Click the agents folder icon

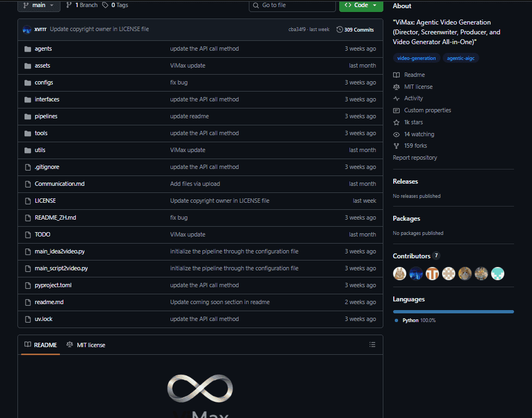click(x=28, y=49)
